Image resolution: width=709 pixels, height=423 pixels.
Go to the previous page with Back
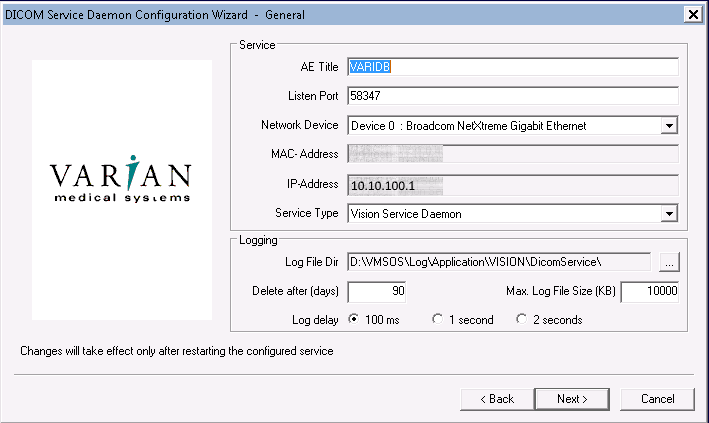[x=497, y=399]
